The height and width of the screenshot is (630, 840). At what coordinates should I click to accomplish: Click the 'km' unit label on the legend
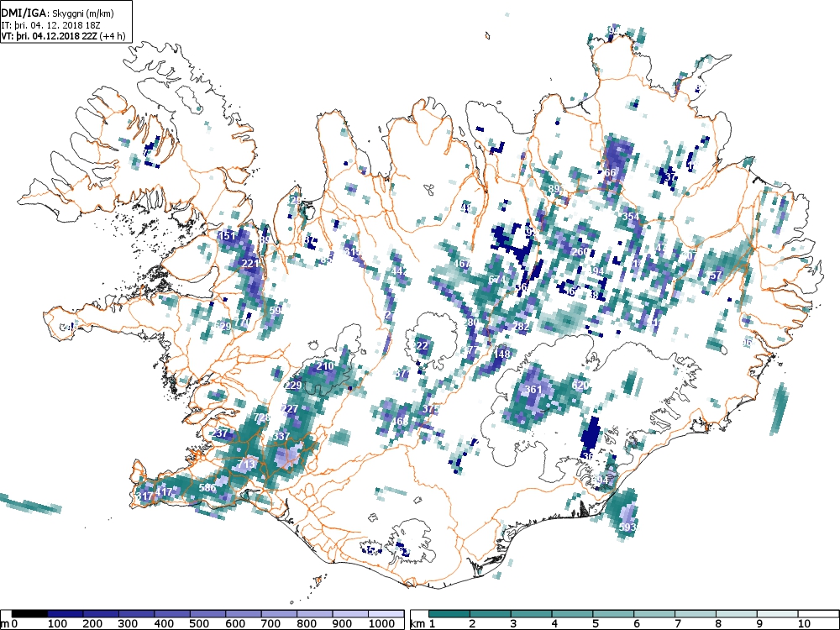coord(417,623)
